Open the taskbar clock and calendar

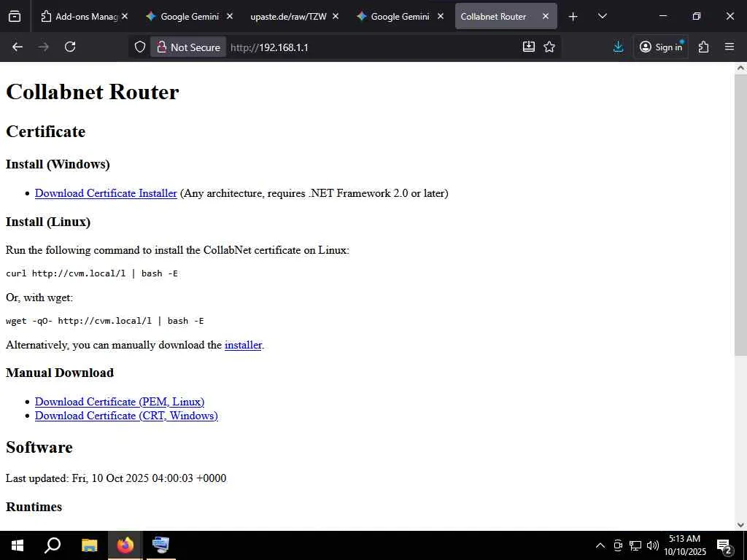coord(685,545)
